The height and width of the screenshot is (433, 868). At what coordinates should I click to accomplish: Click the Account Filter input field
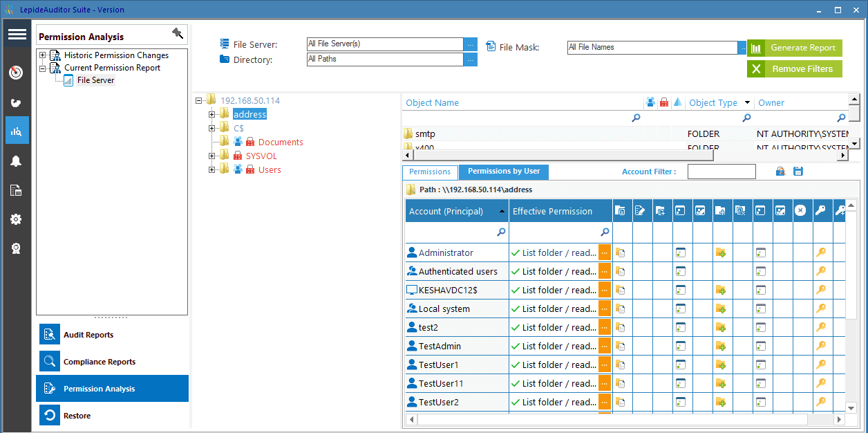coord(721,172)
